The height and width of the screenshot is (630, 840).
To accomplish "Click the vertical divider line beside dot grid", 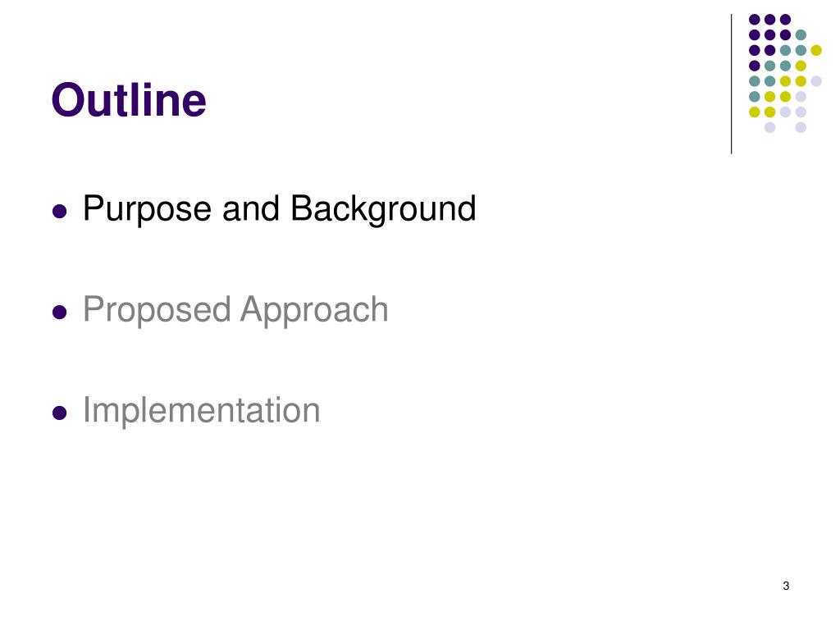I will click(731, 84).
